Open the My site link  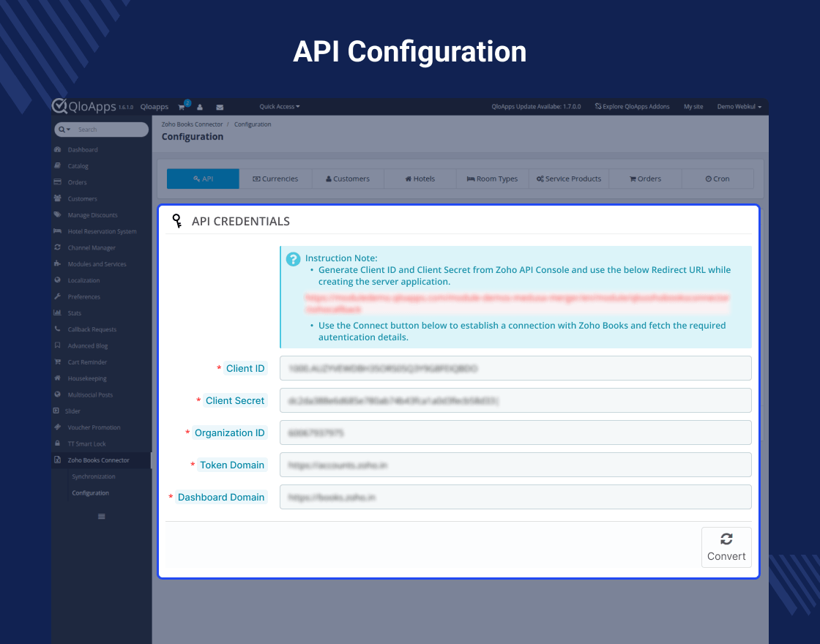(x=693, y=107)
